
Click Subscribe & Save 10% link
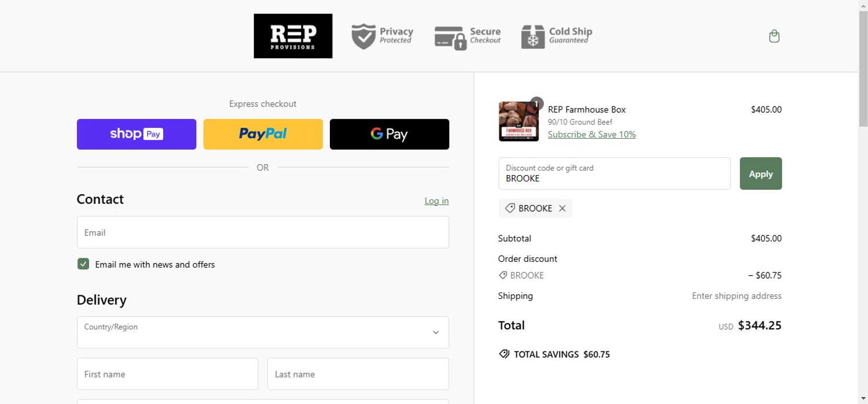(x=592, y=134)
